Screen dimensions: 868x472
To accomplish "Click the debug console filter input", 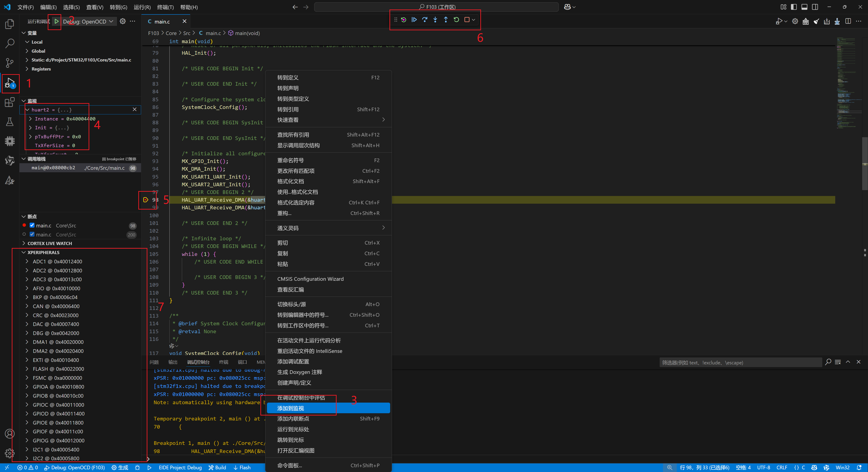I will [740, 363].
